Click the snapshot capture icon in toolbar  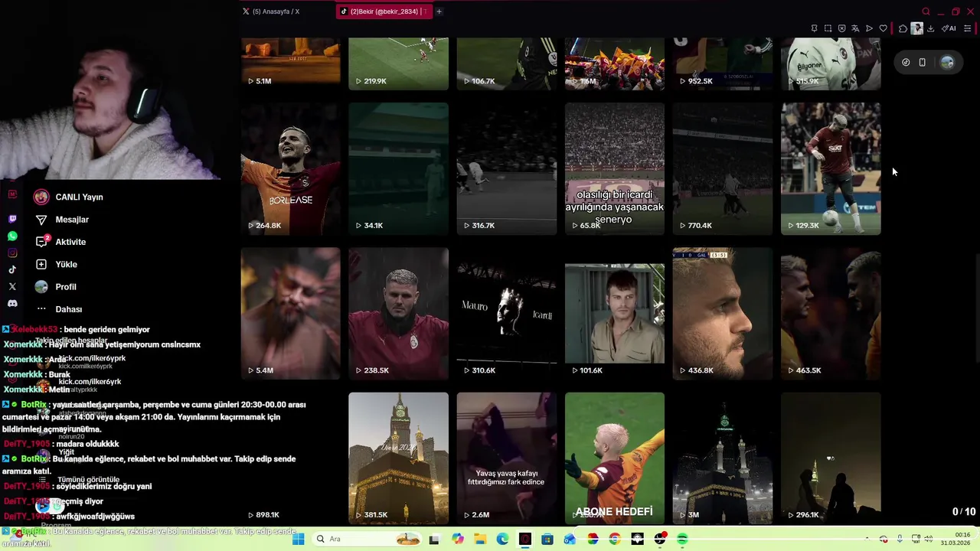[x=828, y=28]
